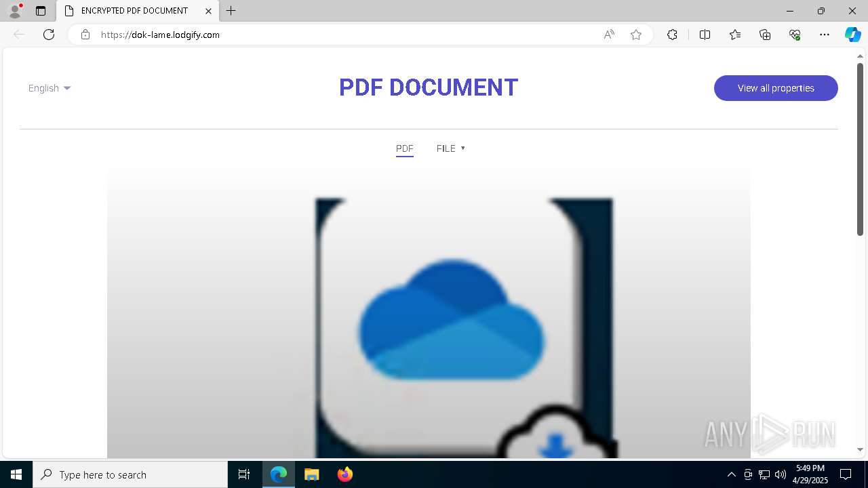868x488 pixels.
Task: Open the browser profile icon
Action: coord(15,11)
